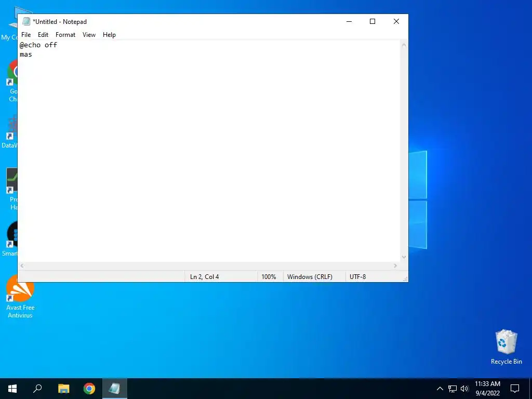Maximize the Notepad window

click(373, 21)
